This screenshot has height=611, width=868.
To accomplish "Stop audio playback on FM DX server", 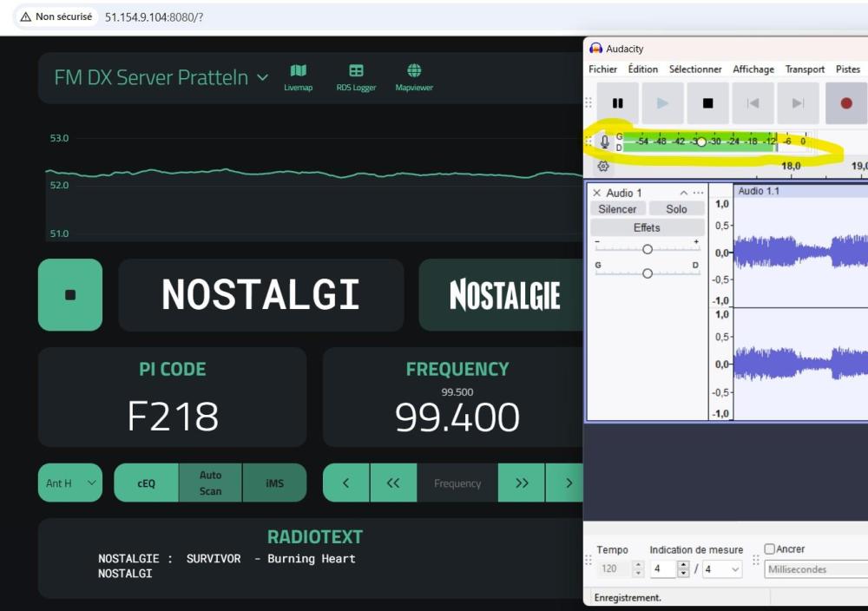I will [x=70, y=294].
